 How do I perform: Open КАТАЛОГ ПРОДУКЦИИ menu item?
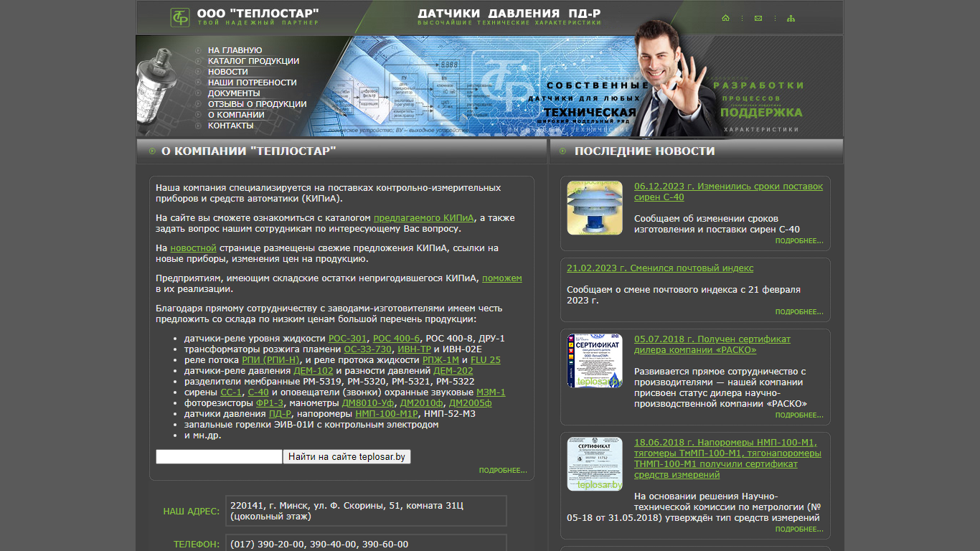coord(253,61)
